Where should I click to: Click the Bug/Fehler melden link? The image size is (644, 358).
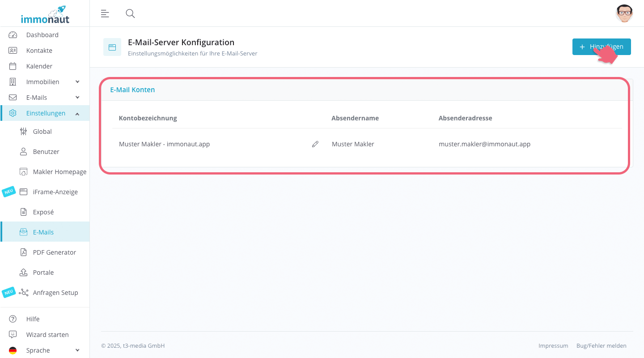tap(601, 346)
